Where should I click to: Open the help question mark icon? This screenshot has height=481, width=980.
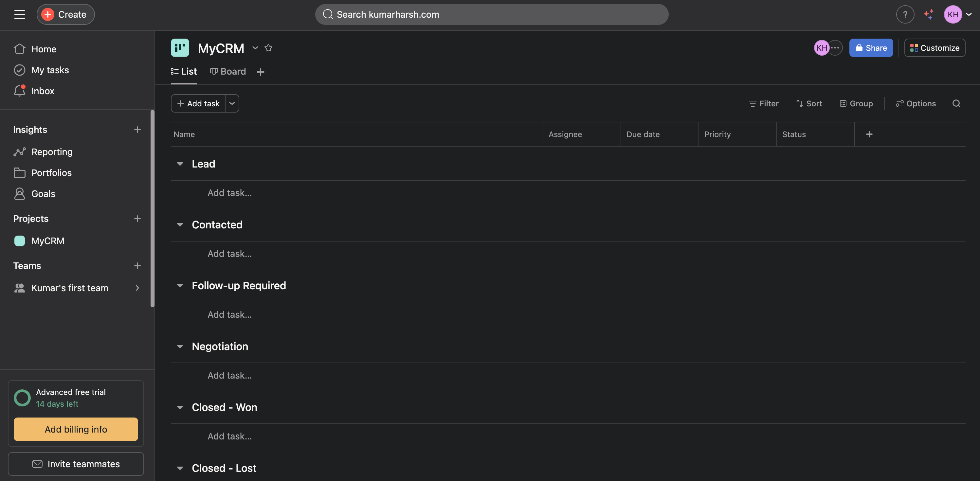pos(905,14)
